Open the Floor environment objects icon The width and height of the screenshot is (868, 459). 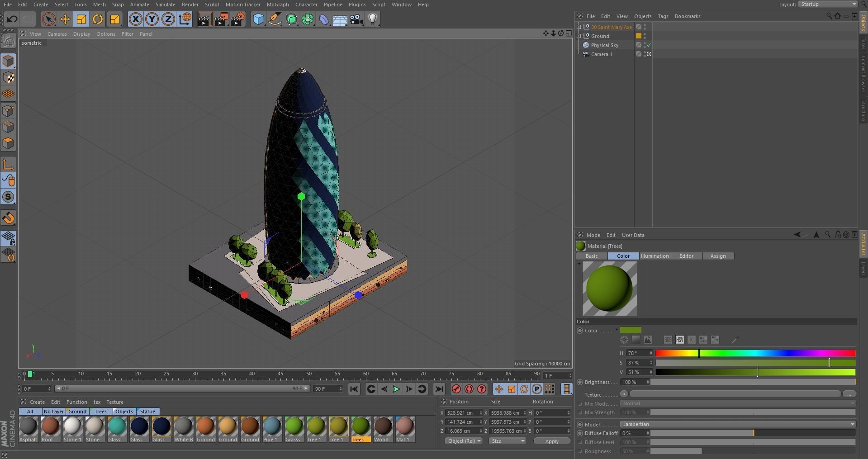(x=340, y=19)
